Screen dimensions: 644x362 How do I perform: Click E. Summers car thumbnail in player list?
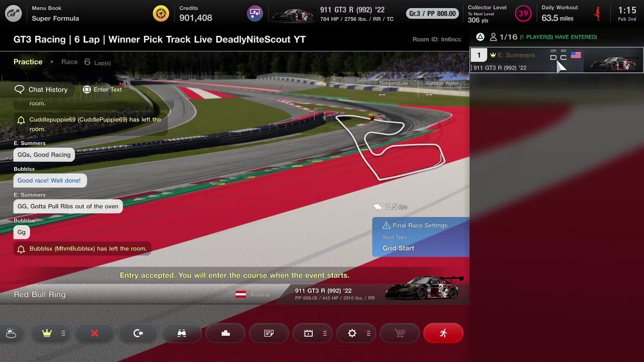614,63
